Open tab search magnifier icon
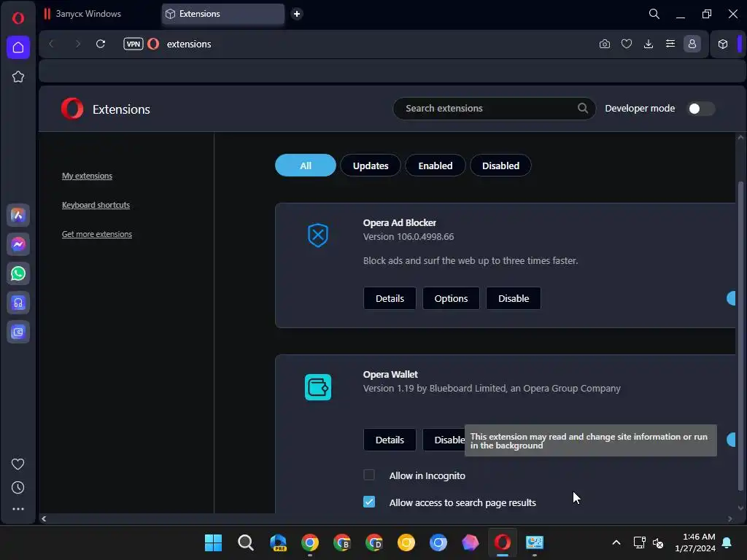 click(654, 14)
